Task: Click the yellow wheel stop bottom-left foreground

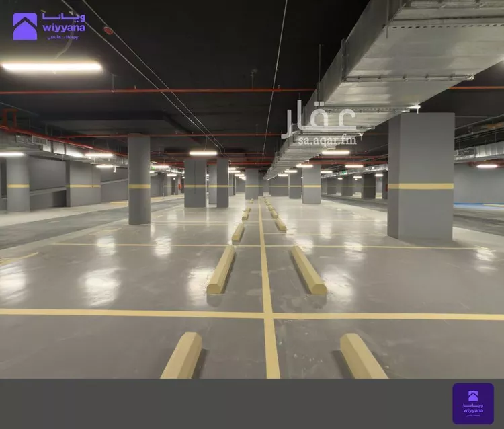Action: pyautogui.click(x=182, y=355)
